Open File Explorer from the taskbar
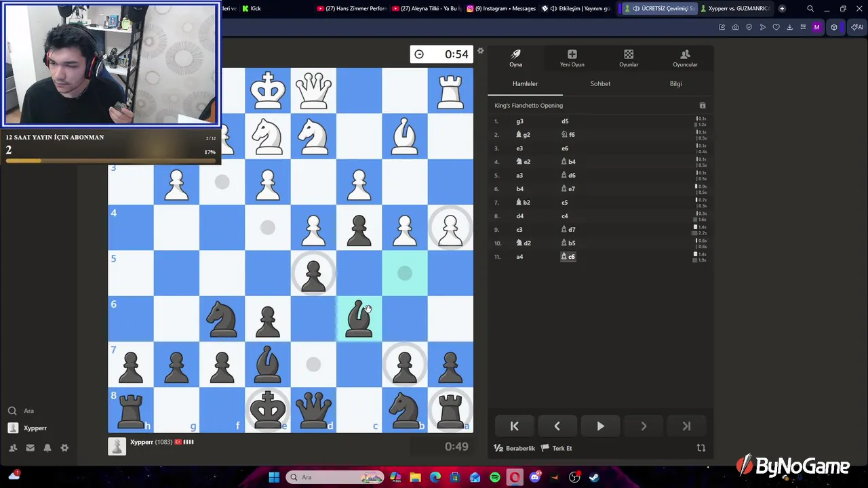The height and width of the screenshot is (488, 868). coord(415,477)
